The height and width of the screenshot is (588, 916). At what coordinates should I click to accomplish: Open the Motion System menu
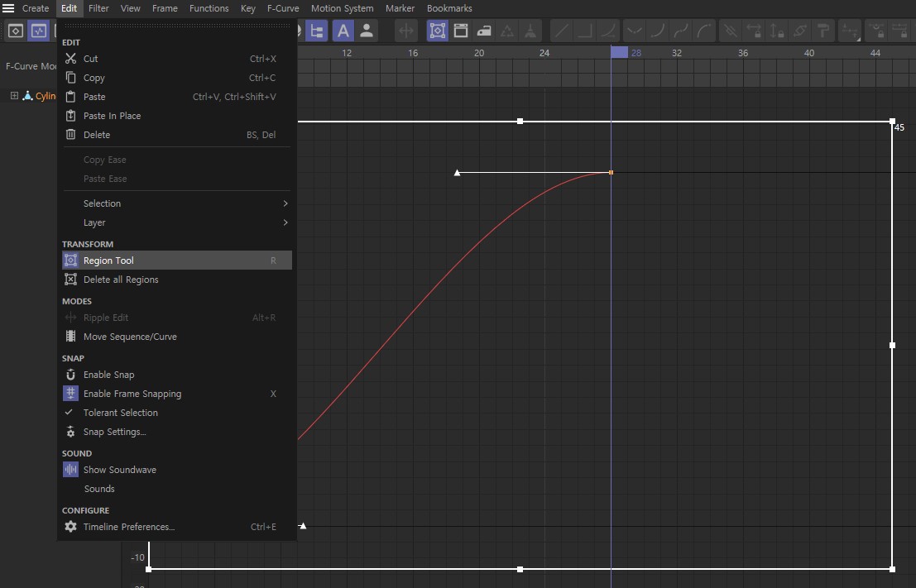pos(343,8)
